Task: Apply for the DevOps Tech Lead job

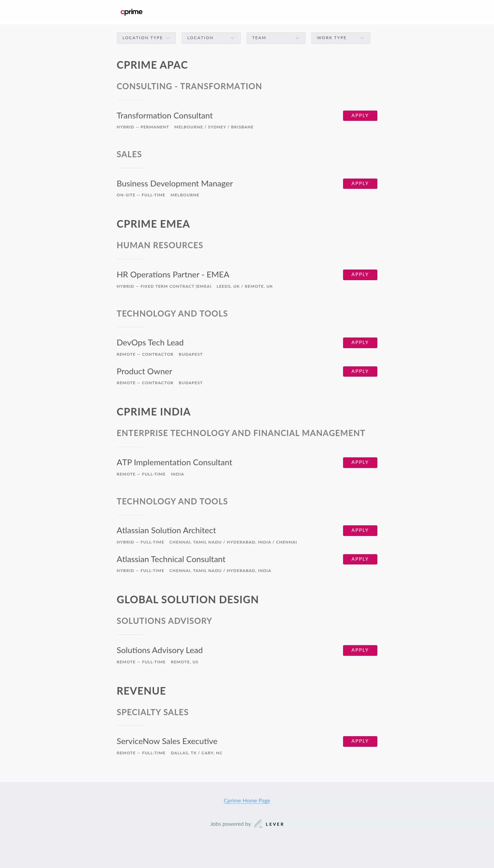Action: point(360,343)
